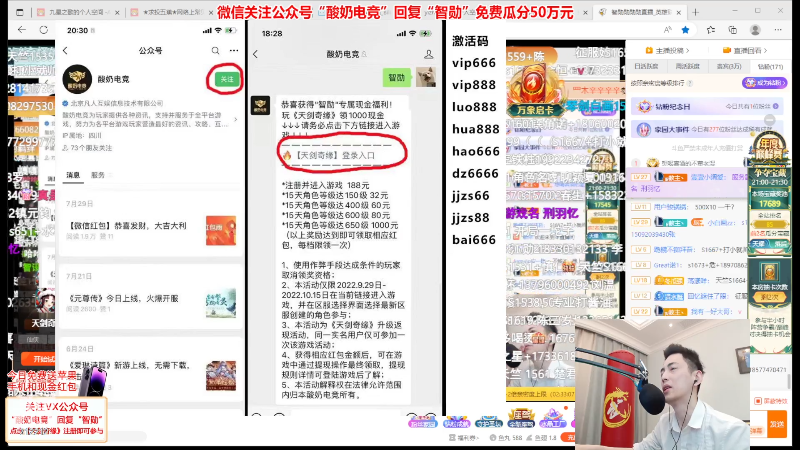The image size is (800, 450).
Task: Open the Settings and more menu
Action: pyautogui.click(x=778, y=30)
